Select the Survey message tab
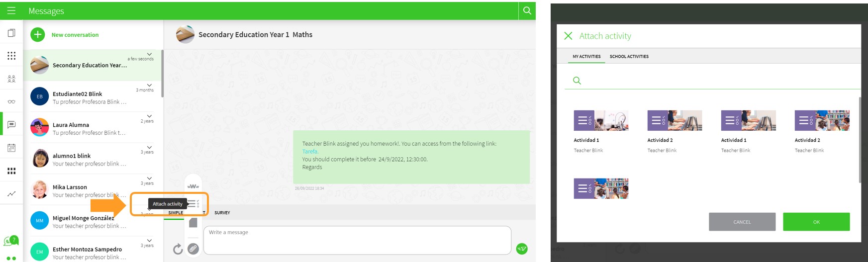The height and width of the screenshot is (262, 868). pyautogui.click(x=222, y=213)
